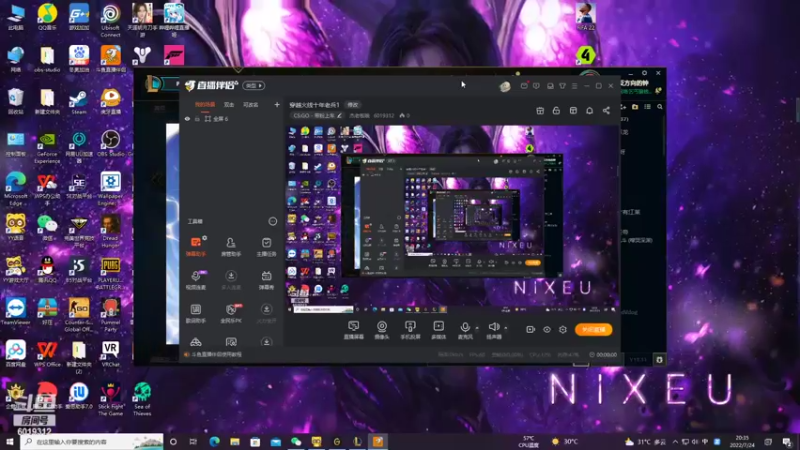Open GeForce Experience desktop shortcut
The width and height of the screenshot is (800, 450).
tap(47, 146)
